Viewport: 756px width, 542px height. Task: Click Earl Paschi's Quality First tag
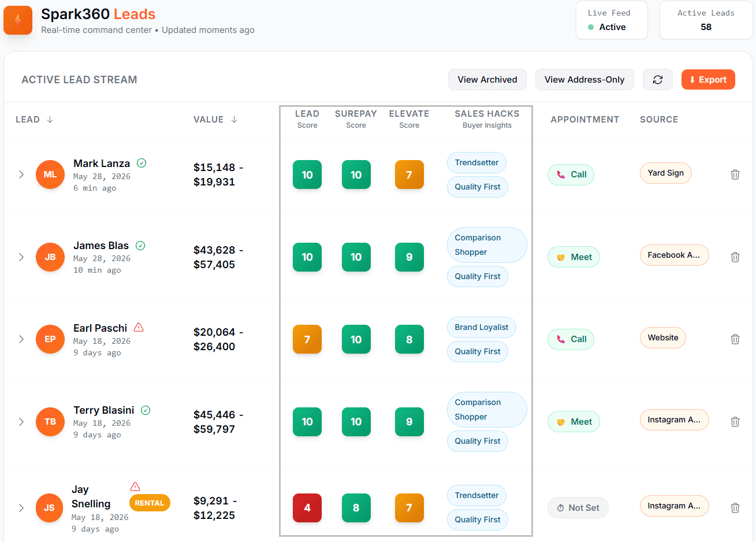pos(478,351)
